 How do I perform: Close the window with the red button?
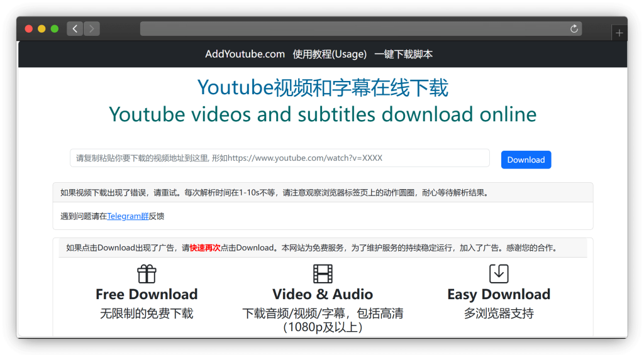pos(29,29)
